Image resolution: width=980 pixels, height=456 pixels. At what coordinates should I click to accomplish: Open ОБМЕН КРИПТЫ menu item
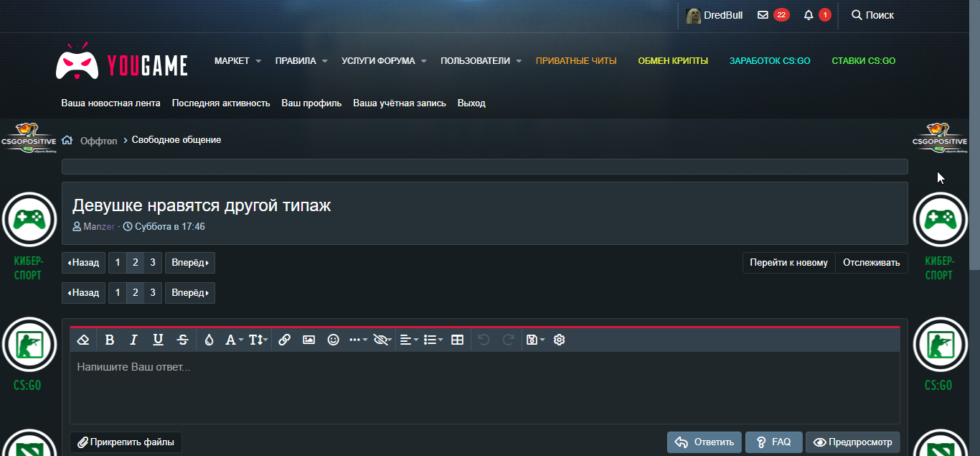tap(673, 61)
